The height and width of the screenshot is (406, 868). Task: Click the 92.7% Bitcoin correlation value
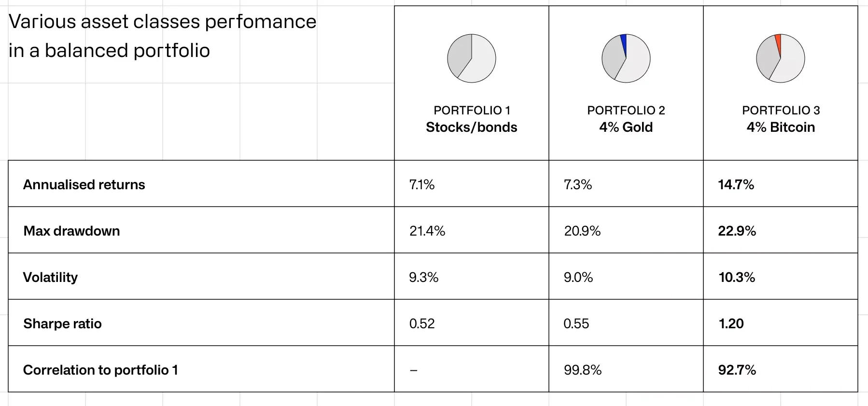(737, 370)
